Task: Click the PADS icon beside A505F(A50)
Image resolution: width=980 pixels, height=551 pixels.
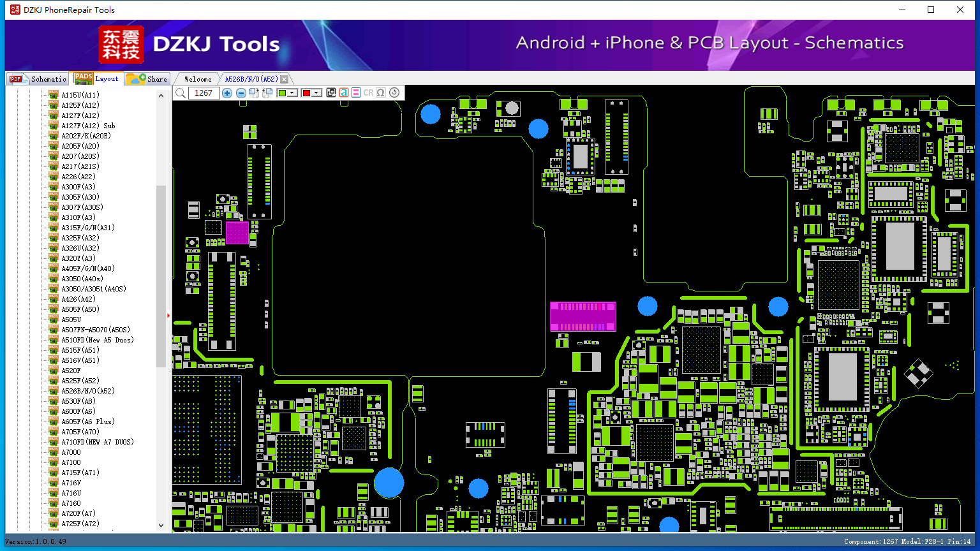Action: [54, 309]
